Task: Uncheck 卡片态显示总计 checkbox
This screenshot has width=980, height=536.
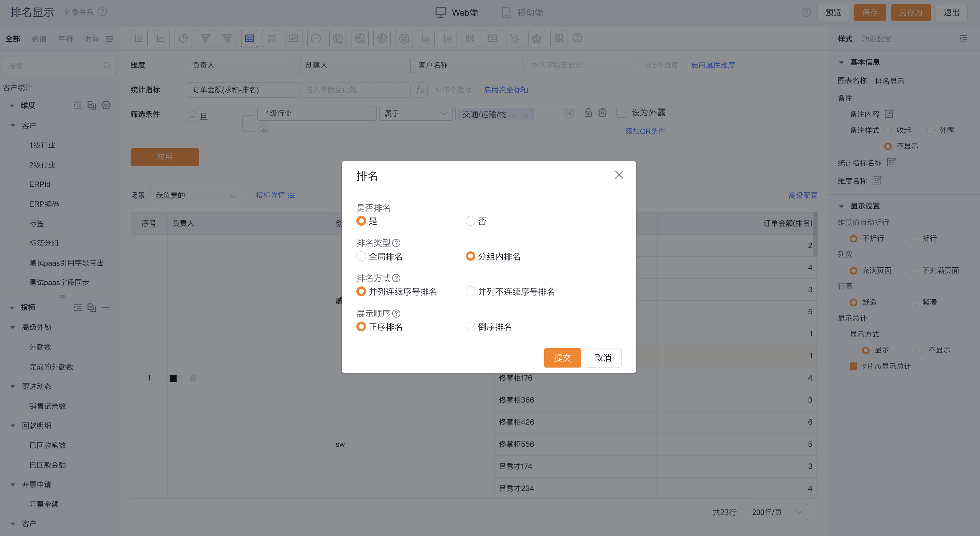Action: point(853,366)
